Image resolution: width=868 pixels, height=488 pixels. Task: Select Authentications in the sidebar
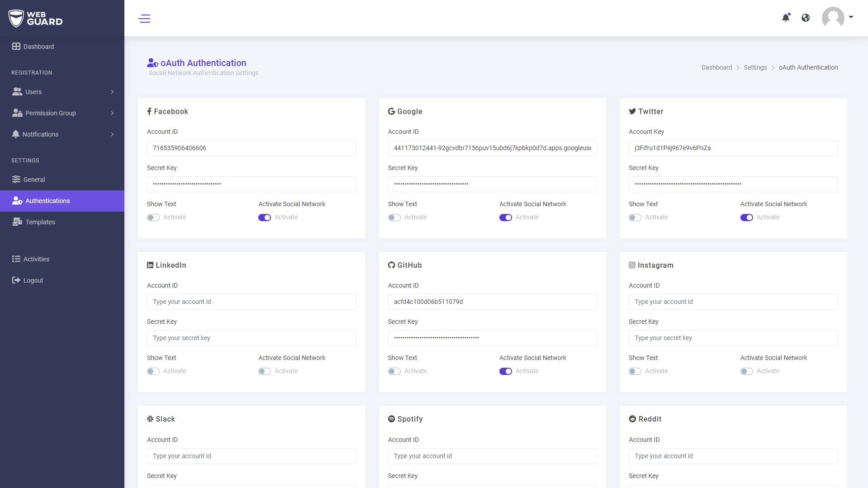pos(47,201)
